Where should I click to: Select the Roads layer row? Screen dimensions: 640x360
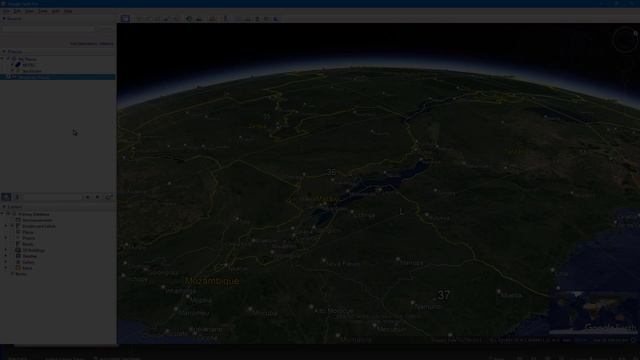(28, 244)
